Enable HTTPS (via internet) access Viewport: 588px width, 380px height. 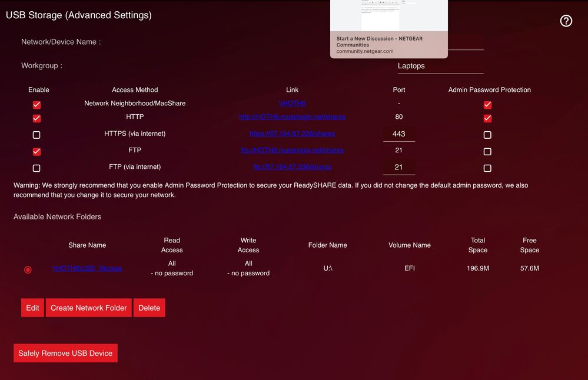(x=36, y=135)
